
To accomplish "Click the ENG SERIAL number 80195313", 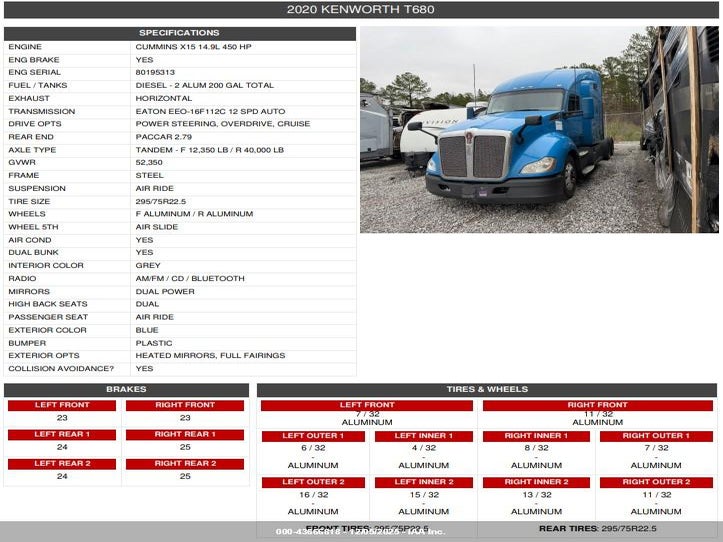I will click(155, 72).
